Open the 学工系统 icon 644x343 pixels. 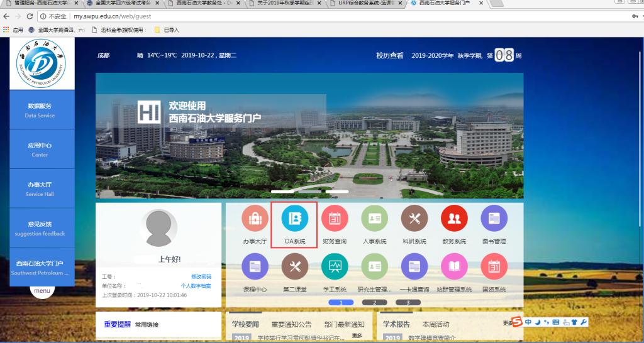click(335, 267)
